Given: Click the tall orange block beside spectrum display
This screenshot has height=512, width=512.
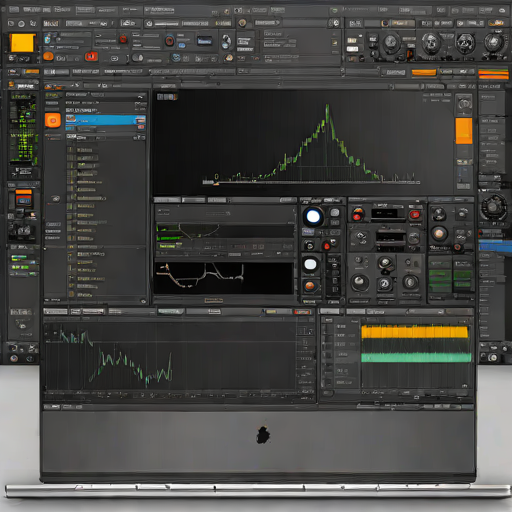Looking at the screenshot, I should [x=464, y=131].
